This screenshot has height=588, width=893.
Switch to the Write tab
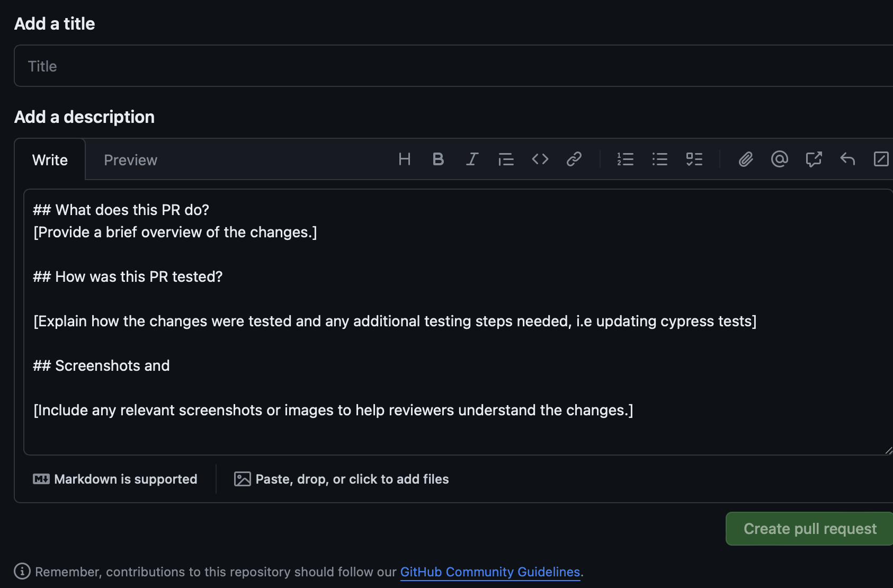click(50, 160)
